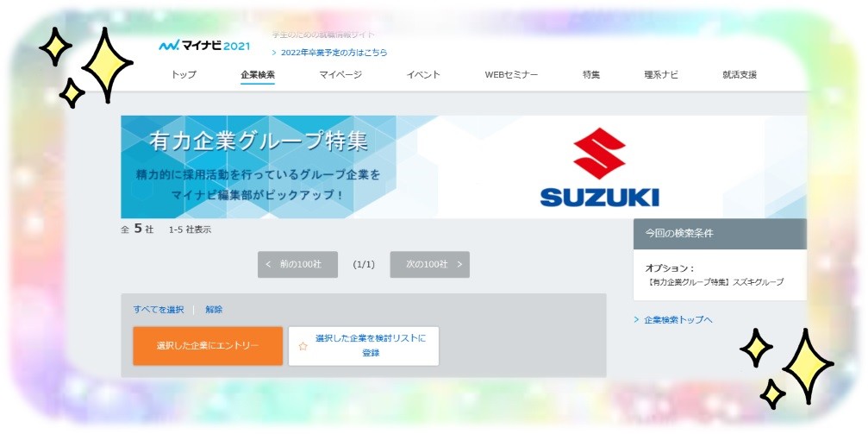Image resolution: width=868 pixels, height=434 pixels.
Task: Go to the トップ tab
Action: point(184,75)
